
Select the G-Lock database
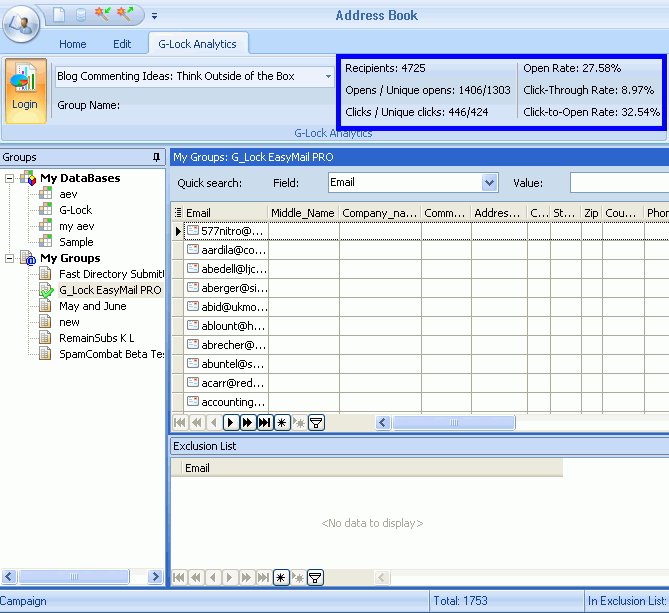[76, 210]
